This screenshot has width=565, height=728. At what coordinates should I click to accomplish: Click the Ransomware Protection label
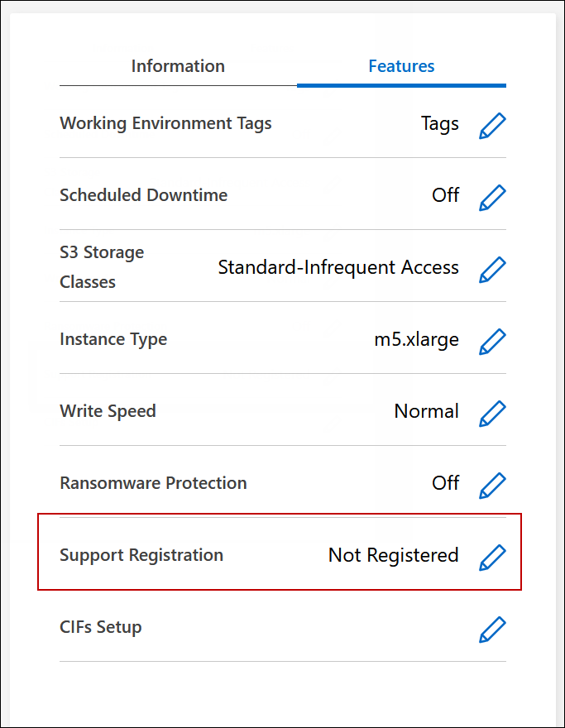[153, 483]
